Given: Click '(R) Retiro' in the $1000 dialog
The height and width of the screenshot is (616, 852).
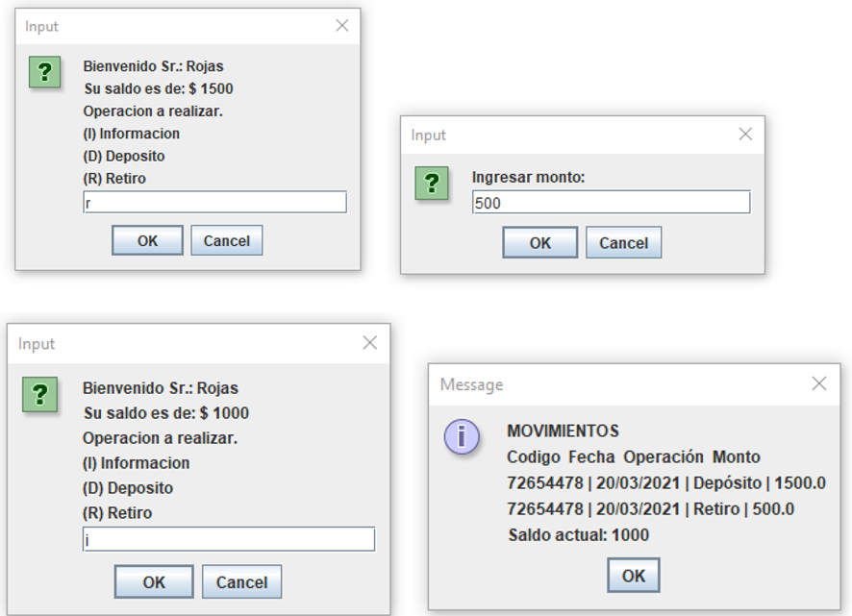Looking at the screenshot, I should pyautogui.click(x=117, y=513).
